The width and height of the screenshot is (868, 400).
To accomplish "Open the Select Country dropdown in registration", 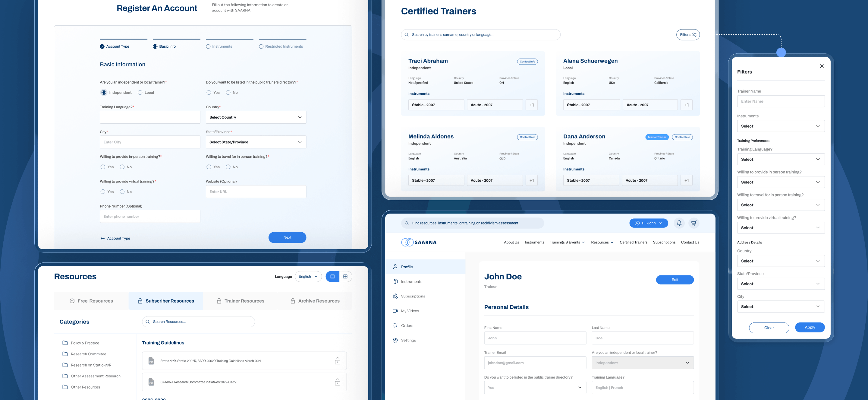I will (256, 117).
